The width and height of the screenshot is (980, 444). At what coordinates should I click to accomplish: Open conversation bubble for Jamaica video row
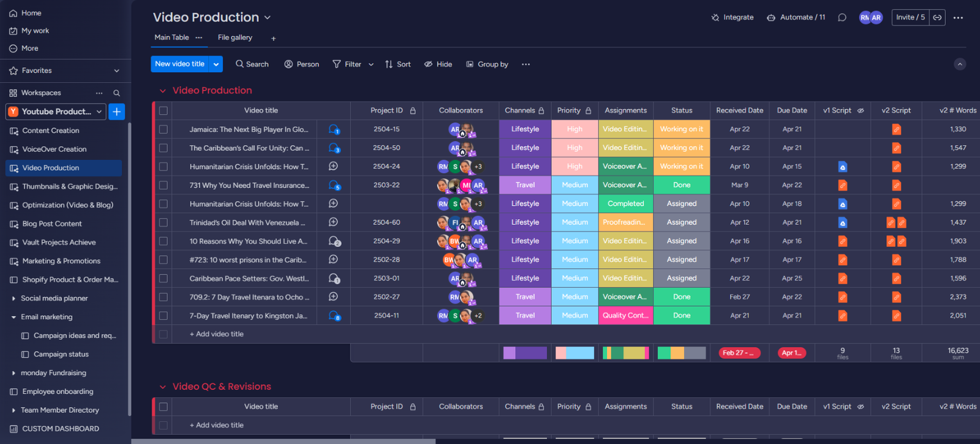(x=334, y=129)
